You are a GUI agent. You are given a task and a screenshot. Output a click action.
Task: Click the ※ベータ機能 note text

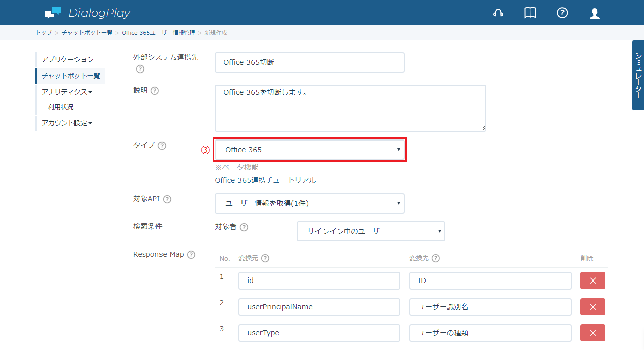point(236,167)
